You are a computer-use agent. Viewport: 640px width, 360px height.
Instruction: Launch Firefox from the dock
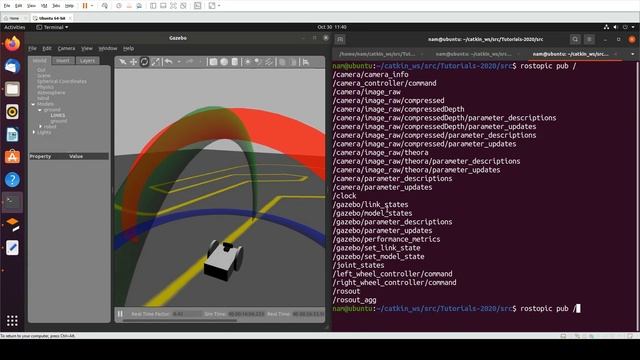[12, 43]
